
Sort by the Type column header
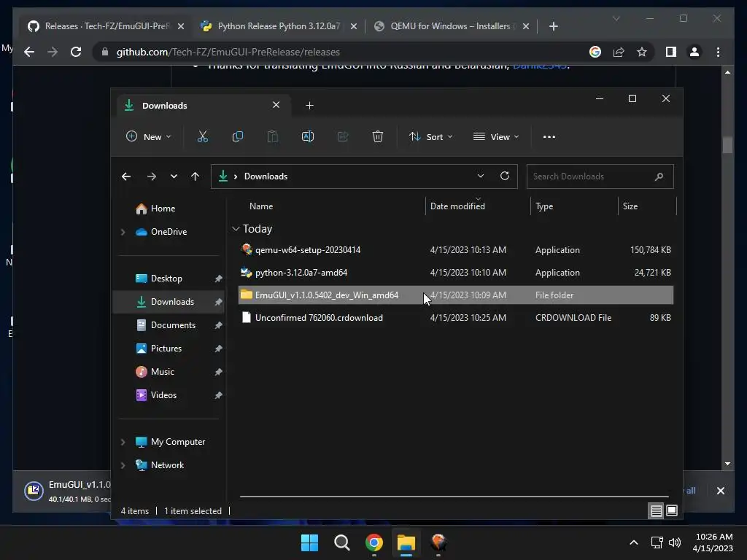[x=544, y=206]
